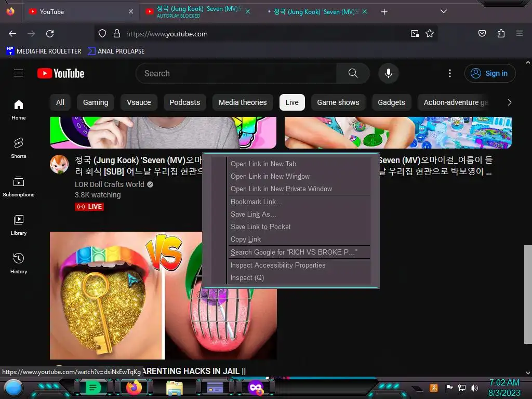Open tracking protection shield icon
The height and width of the screenshot is (399, 532).
click(102, 34)
